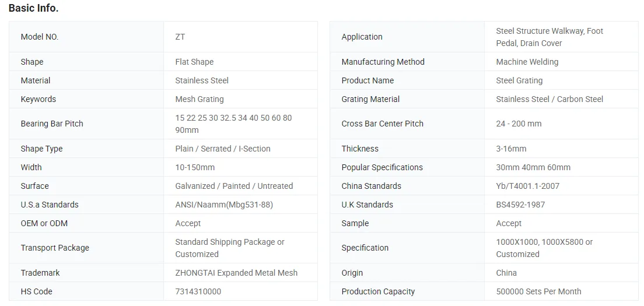The height and width of the screenshot is (306, 644).
Task: Select the Steel Grating product name
Action: (x=519, y=80)
